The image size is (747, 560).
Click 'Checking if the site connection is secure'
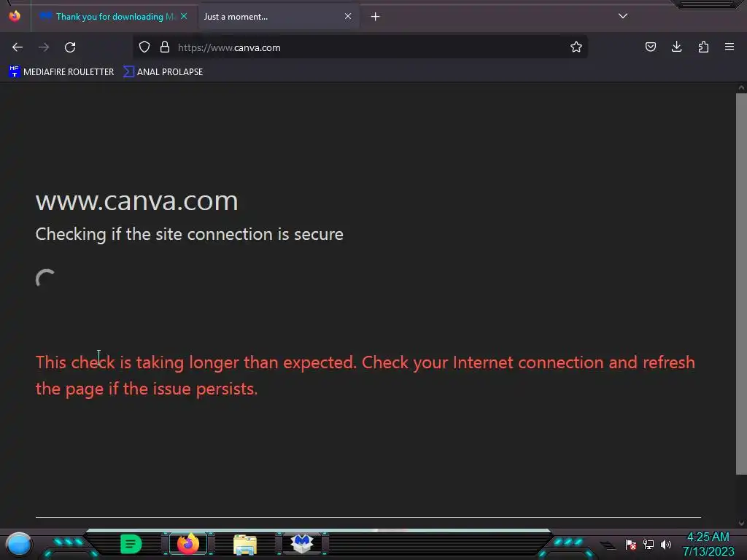190,234
